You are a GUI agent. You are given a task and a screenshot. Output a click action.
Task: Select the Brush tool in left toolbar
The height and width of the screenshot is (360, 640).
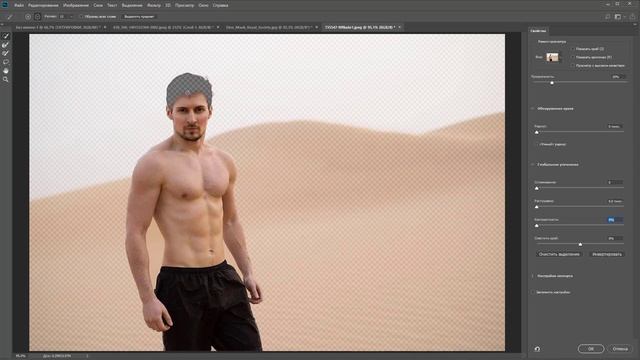tap(6, 53)
